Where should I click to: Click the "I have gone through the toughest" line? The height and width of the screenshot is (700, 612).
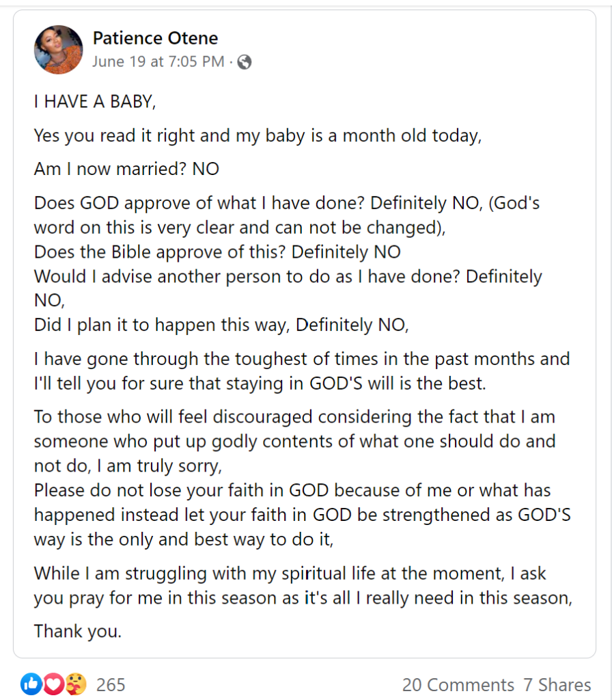click(301, 358)
